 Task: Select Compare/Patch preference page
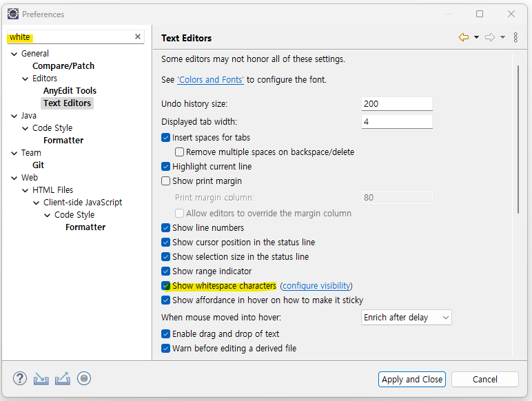coord(63,66)
